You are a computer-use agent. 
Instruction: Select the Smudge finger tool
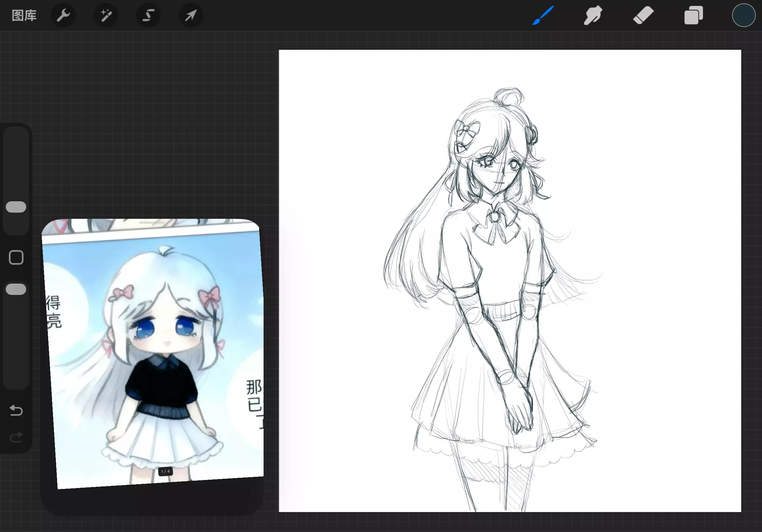point(593,15)
